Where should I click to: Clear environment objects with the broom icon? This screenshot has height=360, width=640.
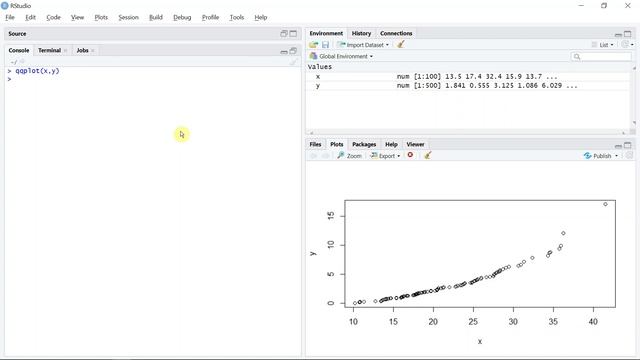(x=400, y=44)
